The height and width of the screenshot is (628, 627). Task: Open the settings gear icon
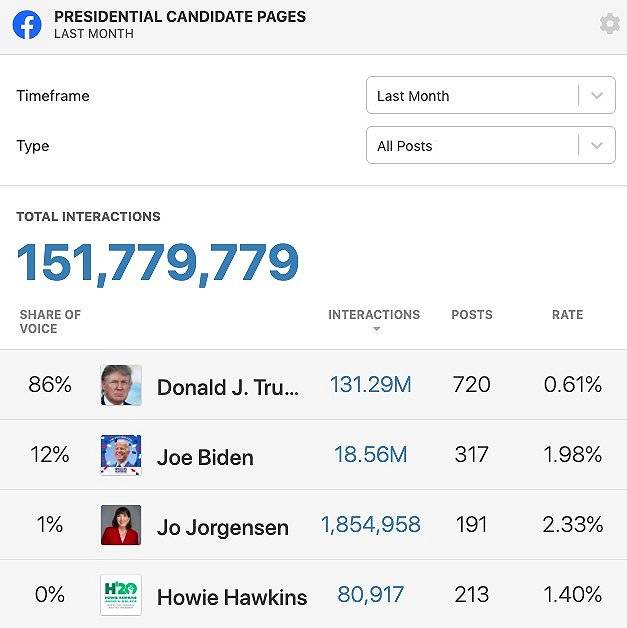[609, 24]
